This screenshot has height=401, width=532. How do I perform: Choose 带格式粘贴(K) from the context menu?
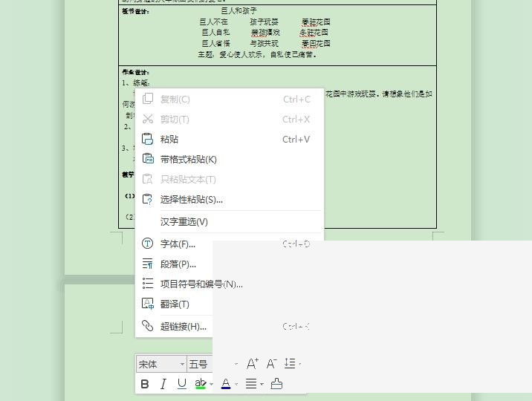pyautogui.click(x=230, y=160)
